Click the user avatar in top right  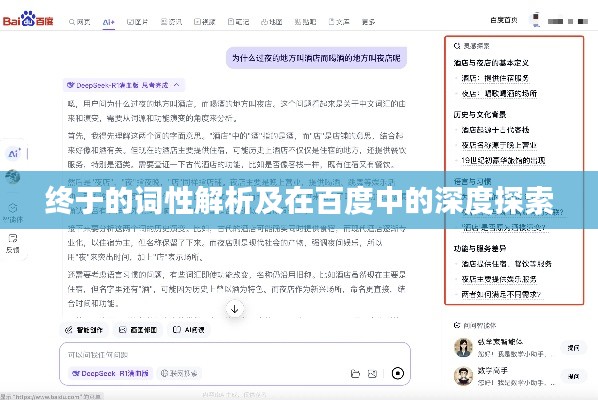pyautogui.click(x=535, y=20)
